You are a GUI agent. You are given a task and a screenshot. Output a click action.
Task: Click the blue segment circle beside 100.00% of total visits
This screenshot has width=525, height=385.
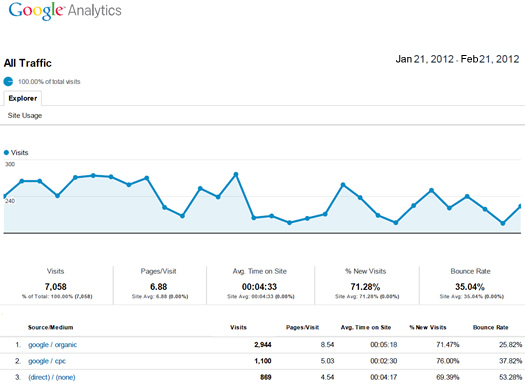point(8,81)
